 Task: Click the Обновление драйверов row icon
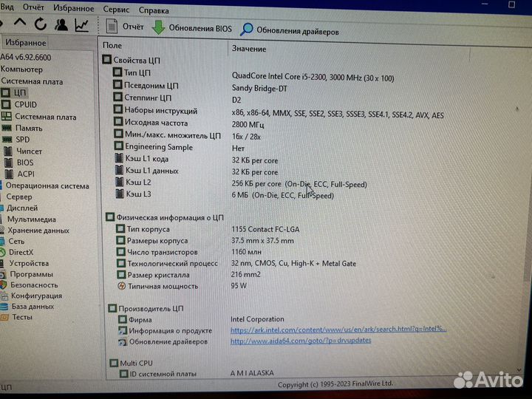point(123,341)
